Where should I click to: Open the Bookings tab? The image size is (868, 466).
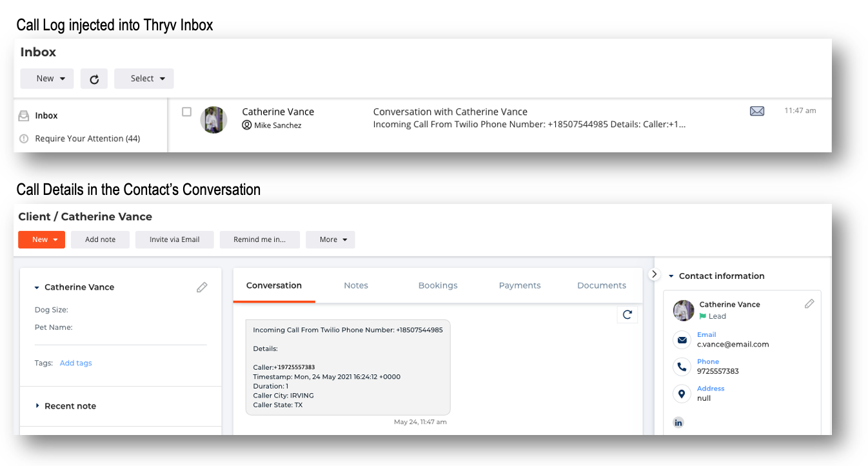click(x=438, y=285)
